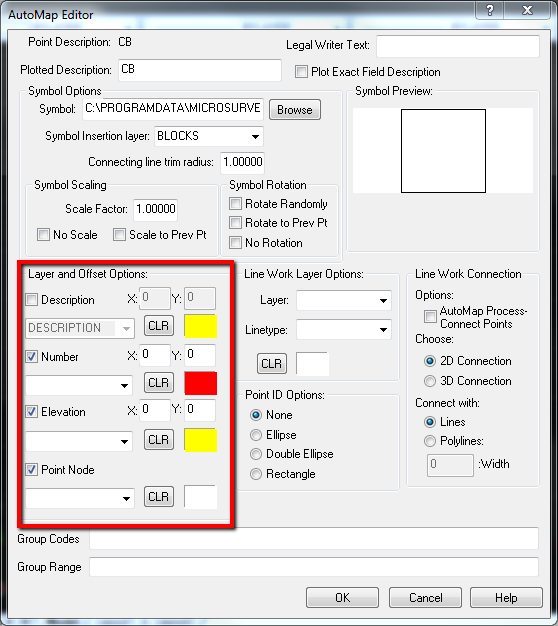Image resolution: width=558 pixels, height=626 pixels.
Task: Open the Elevation layer dropdown
Action: [79, 441]
